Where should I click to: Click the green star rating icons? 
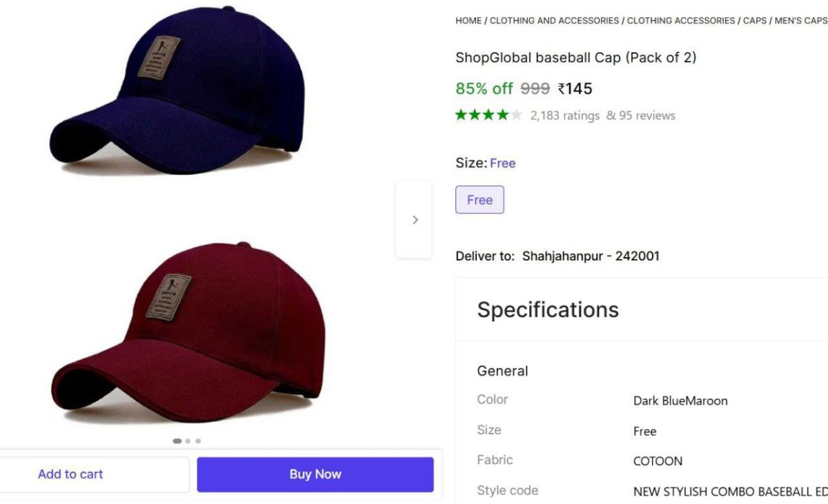tap(489, 115)
